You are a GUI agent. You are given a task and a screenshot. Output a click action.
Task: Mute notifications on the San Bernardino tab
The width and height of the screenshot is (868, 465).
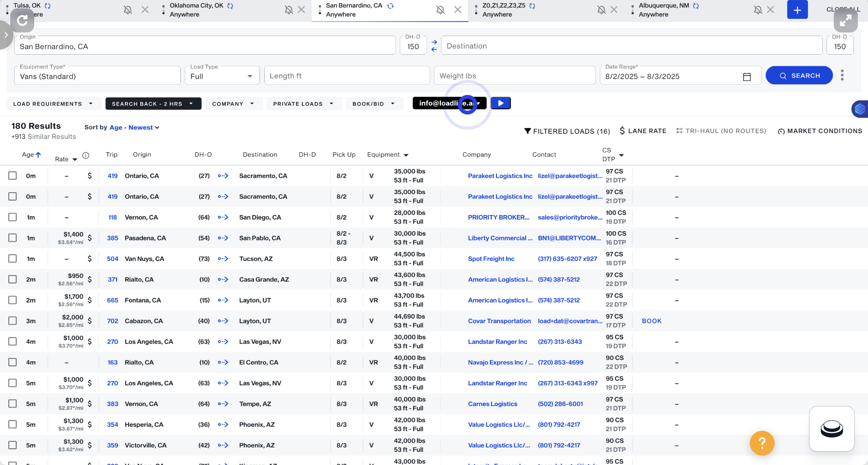(440, 9)
